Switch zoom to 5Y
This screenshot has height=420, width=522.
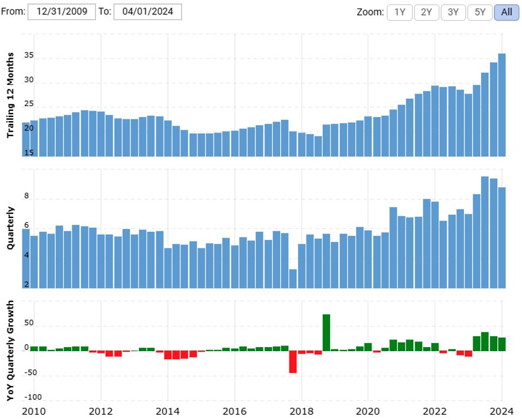[x=480, y=12]
